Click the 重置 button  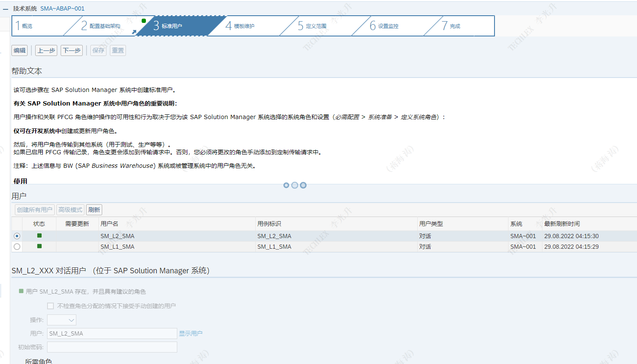[x=118, y=50]
